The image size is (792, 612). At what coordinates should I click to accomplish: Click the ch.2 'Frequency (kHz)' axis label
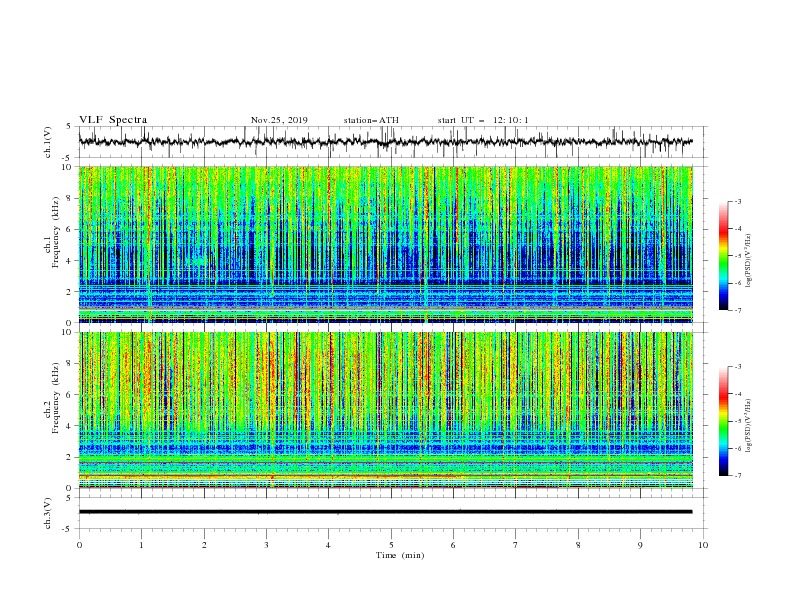(56, 398)
